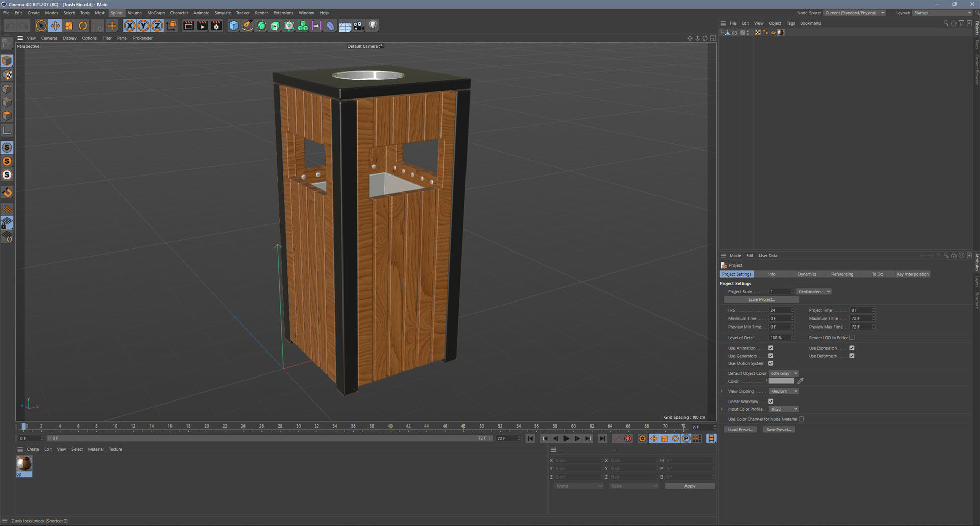Open the MoGraph menu
This screenshot has width=980, height=526.
pyautogui.click(x=156, y=13)
